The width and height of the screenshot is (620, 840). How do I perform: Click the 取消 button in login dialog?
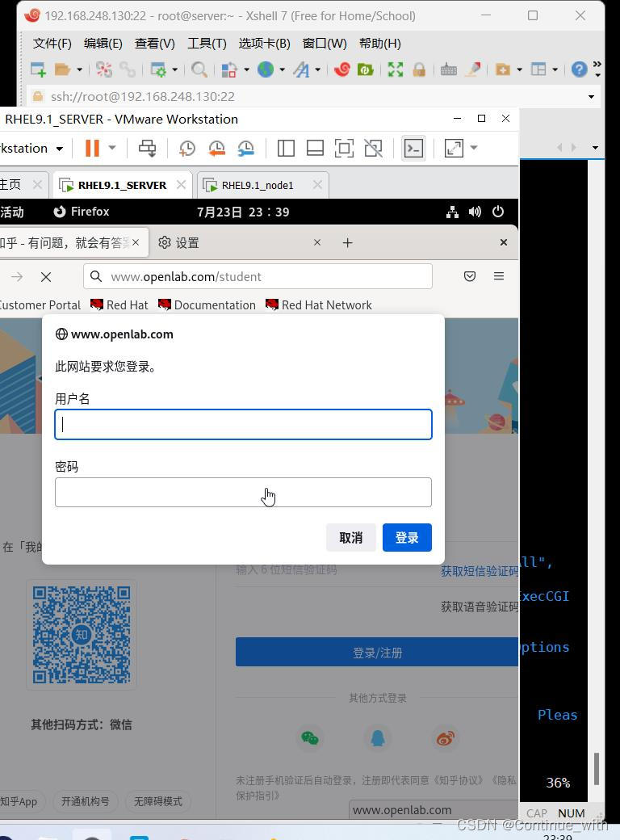tap(350, 537)
